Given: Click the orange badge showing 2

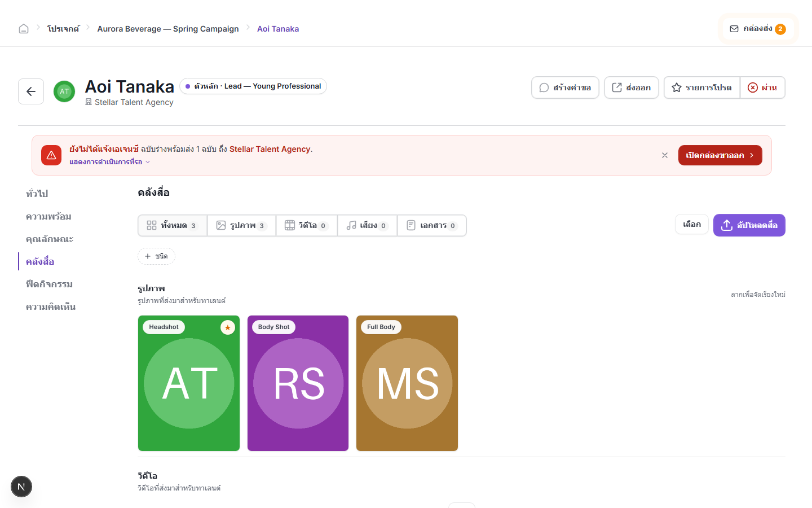Looking at the screenshot, I should [x=780, y=29].
